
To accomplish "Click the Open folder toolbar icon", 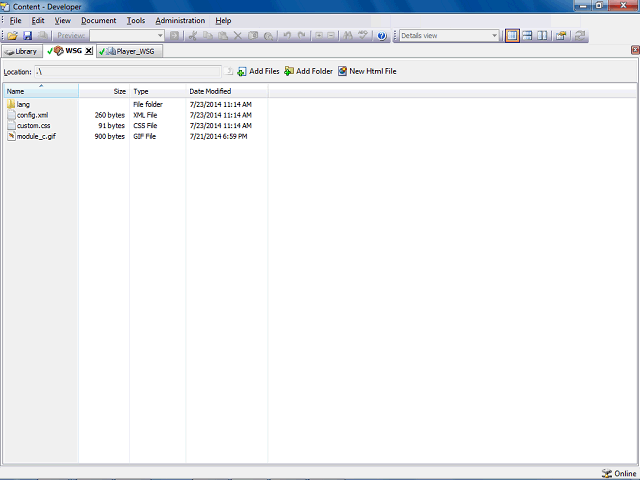I will click(x=12, y=36).
